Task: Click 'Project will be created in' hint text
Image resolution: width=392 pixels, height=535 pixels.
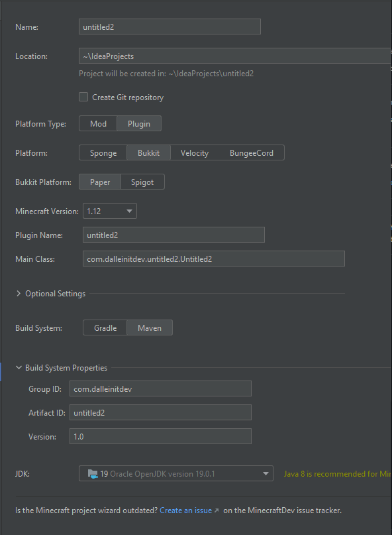Action: [166, 74]
